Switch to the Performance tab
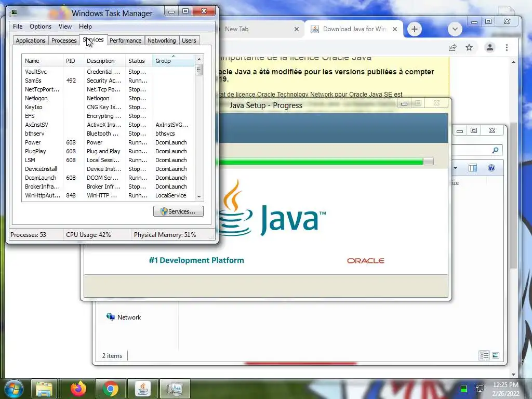This screenshot has width=532, height=399. click(x=126, y=41)
